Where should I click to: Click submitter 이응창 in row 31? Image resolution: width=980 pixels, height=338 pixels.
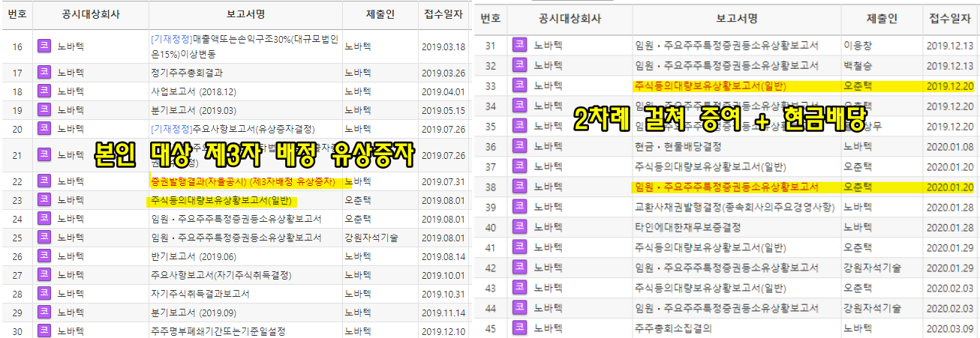click(x=858, y=46)
